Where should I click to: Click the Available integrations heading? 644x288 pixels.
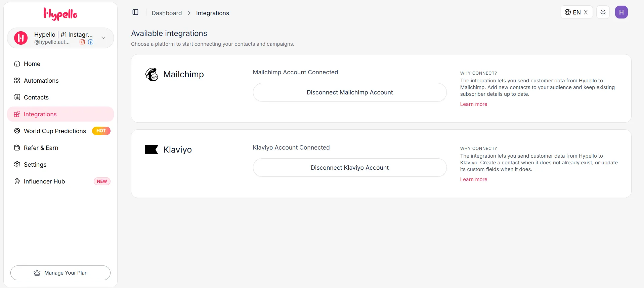[169, 34]
